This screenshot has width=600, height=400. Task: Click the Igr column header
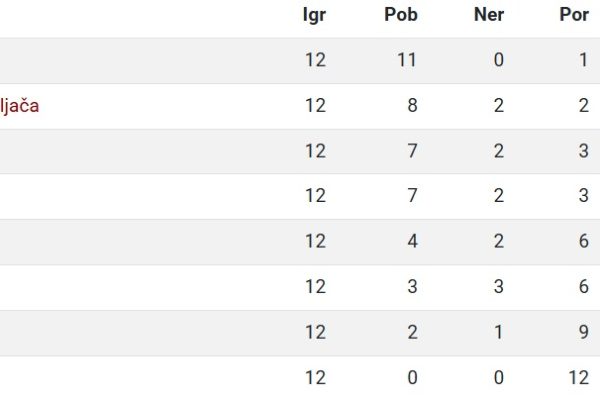pos(314,15)
